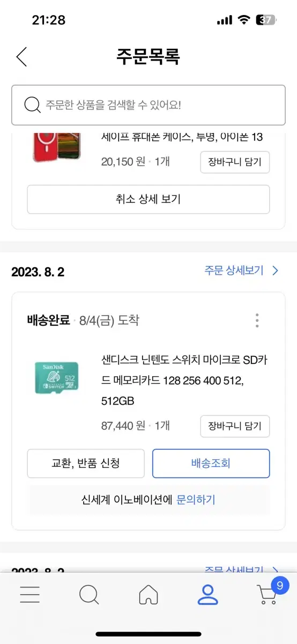Tap the magnifier icon in search field

pyautogui.click(x=33, y=104)
